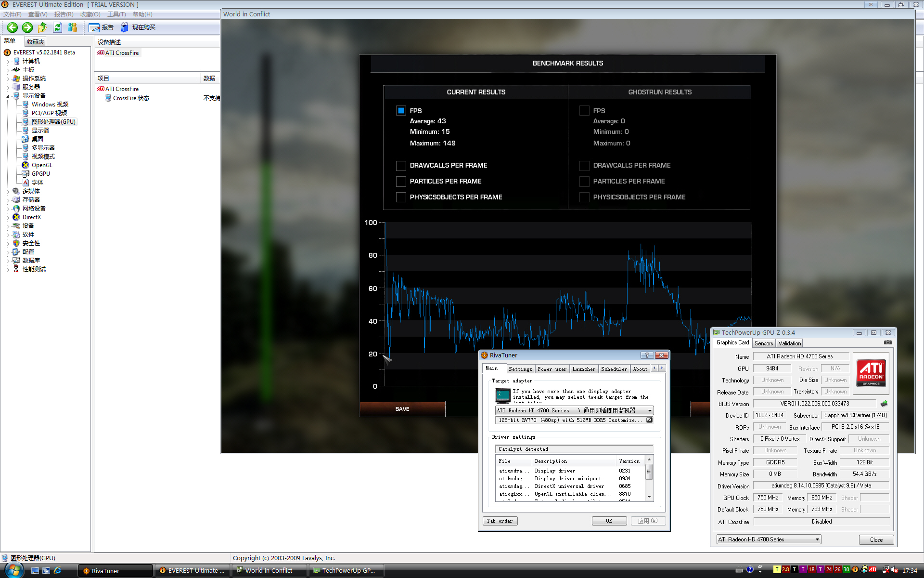Switch to GPU-Z Sensors tab
This screenshot has height=578, width=924.
coord(764,343)
